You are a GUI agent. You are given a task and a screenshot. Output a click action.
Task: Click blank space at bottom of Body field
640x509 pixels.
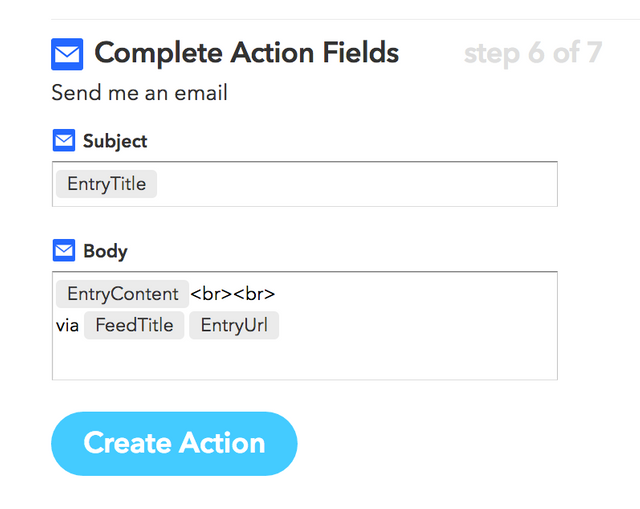point(300,360)
